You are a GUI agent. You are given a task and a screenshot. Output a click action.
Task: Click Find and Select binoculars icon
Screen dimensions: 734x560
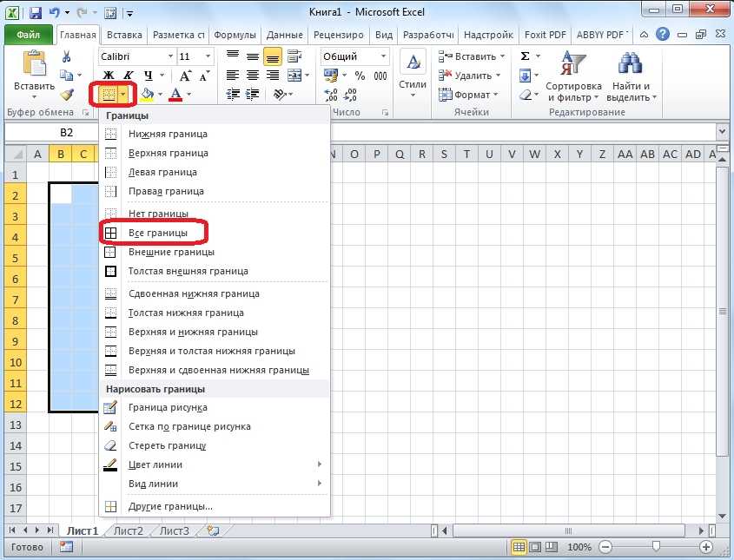tap(631, 75)
